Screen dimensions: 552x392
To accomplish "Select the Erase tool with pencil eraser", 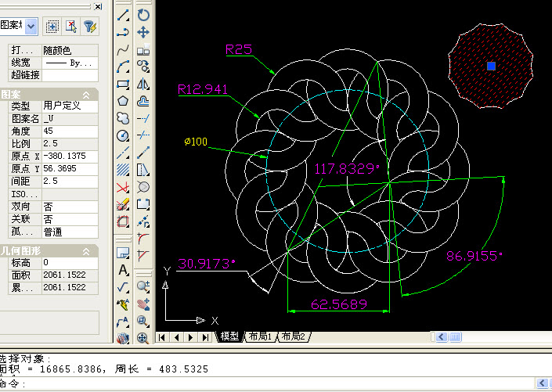I will click(123, 204).
